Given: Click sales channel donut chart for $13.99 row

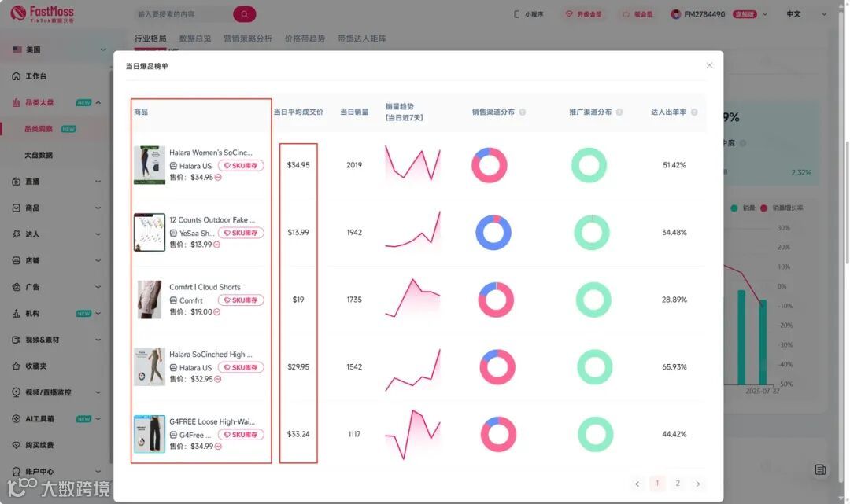Looking at the screenshot, I should 493,233.
